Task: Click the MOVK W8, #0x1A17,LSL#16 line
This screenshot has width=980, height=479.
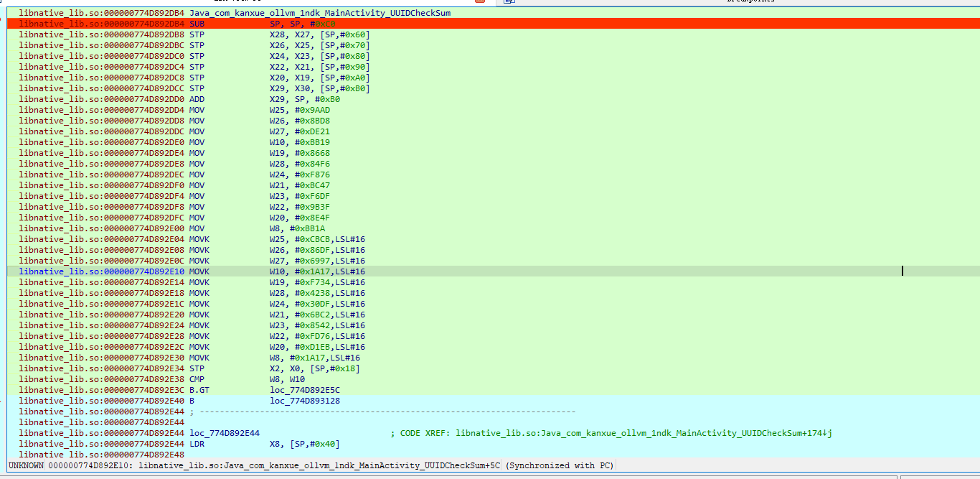Action: click(189, 358)
